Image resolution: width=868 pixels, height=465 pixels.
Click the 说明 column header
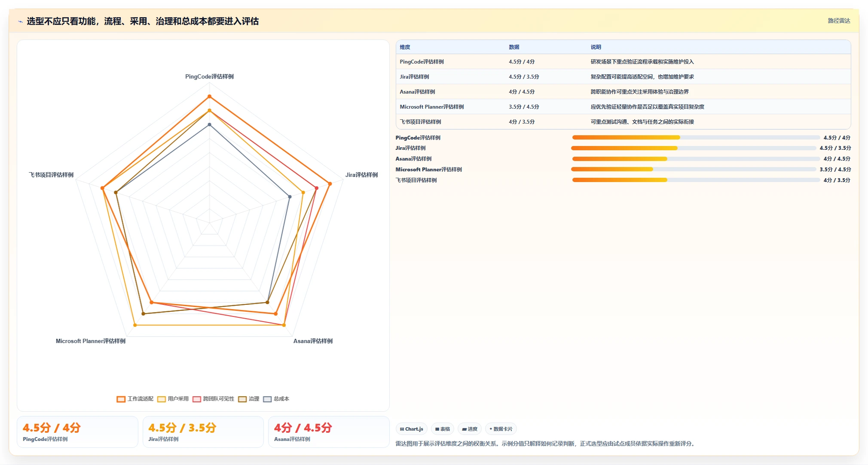coord(596,47)
